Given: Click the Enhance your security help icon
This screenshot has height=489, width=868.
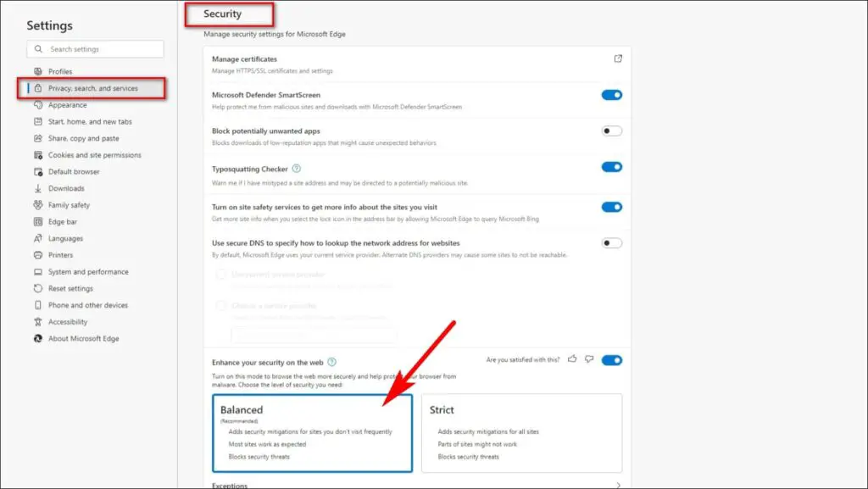Looking at the screenshot, I should [331, 363].
